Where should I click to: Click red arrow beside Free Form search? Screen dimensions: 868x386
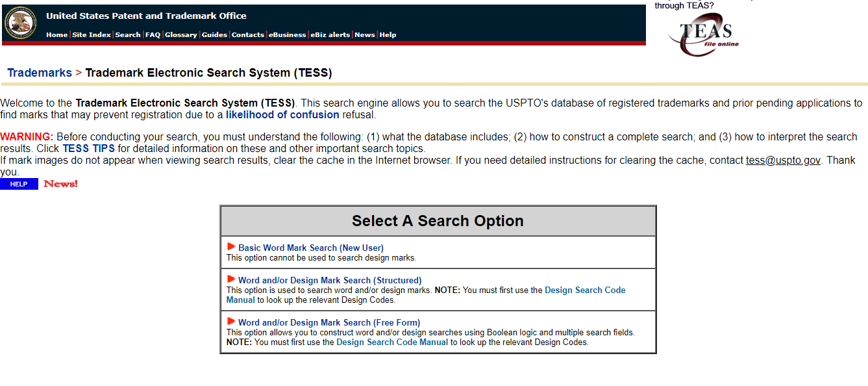231,322
